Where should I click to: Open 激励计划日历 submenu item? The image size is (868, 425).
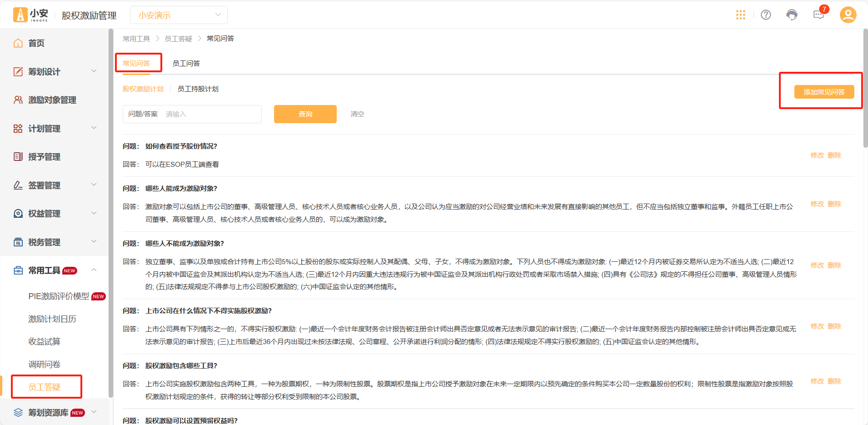(52, 319)
